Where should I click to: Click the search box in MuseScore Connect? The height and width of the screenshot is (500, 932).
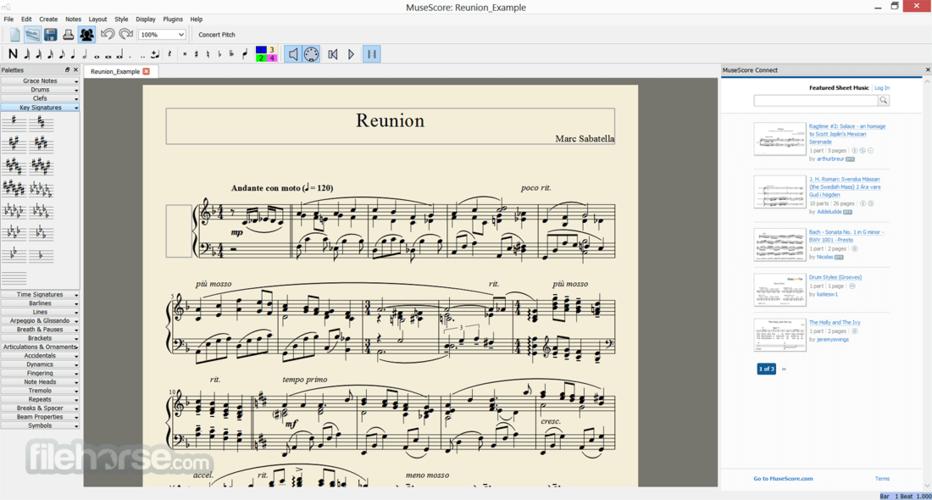(x=816, y=100)
